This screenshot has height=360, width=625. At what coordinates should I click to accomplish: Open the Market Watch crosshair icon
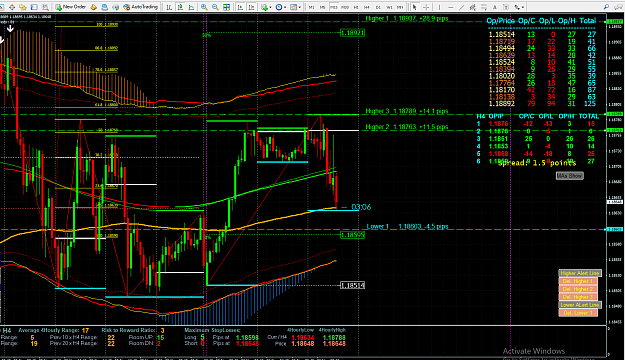pyautogui.click(x=12, y=7)
